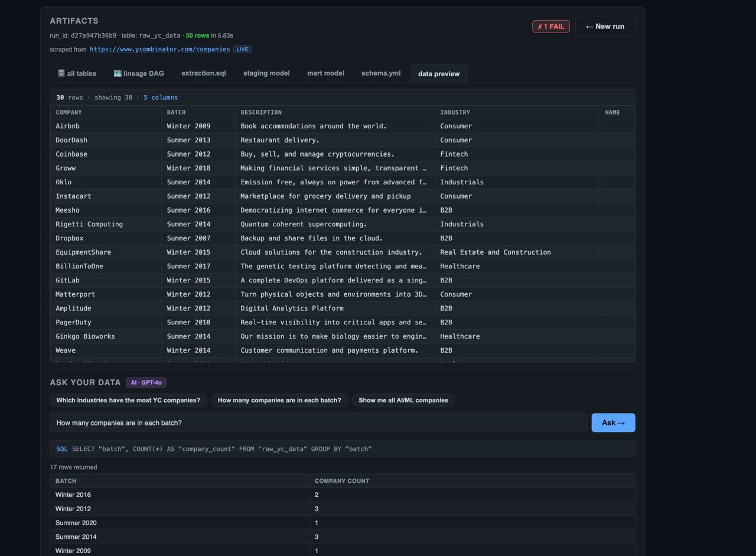Click the '17 rows returned' label
756x556 pixels.
73,467
